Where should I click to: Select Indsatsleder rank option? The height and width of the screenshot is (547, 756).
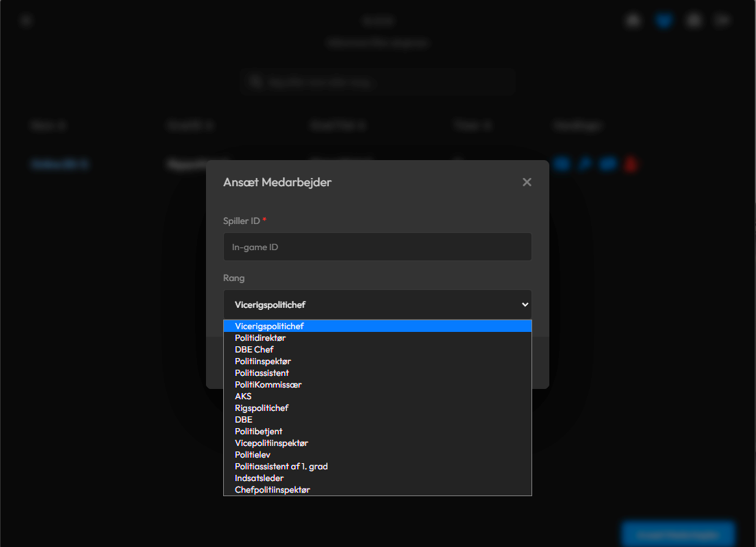(x=378, y=478)
